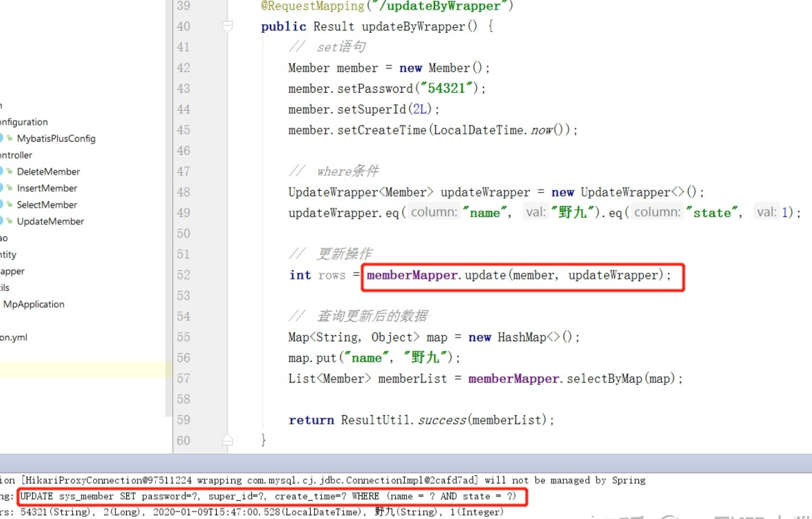Click ResultUtil on line 59

(x=376, y=420)
